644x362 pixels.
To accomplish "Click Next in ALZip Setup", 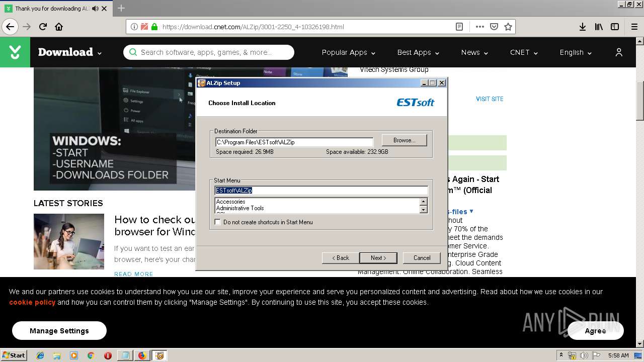I will (x=378, y=258).
